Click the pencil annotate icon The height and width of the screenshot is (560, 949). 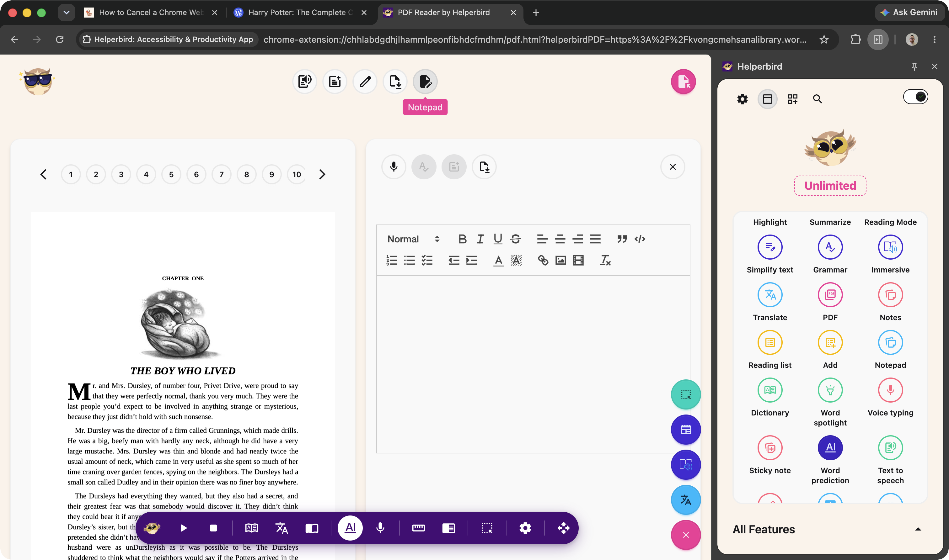click(365, 82)
